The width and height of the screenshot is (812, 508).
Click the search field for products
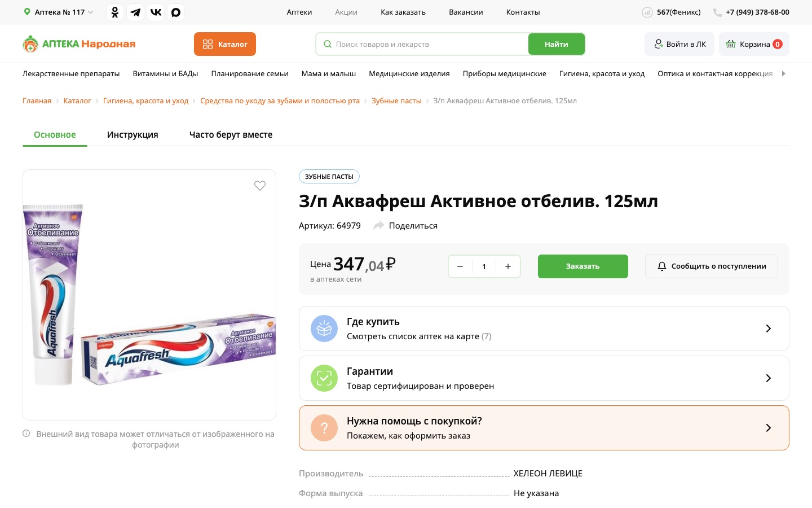point(422,44)
